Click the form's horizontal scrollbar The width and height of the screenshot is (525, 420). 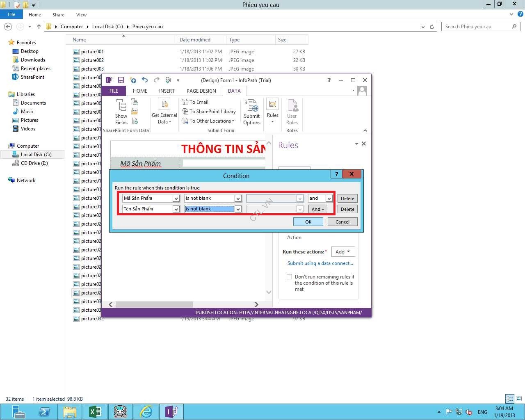(x=154, y=304)
